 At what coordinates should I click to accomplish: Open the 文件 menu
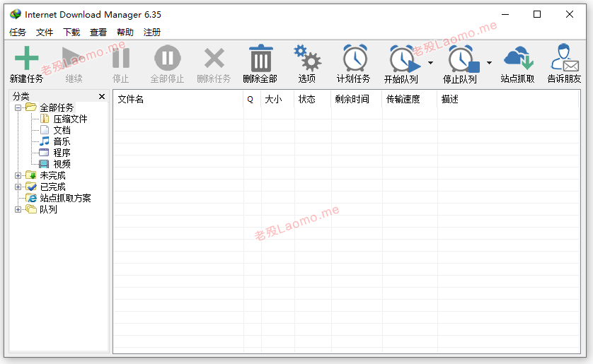[45, 33]
